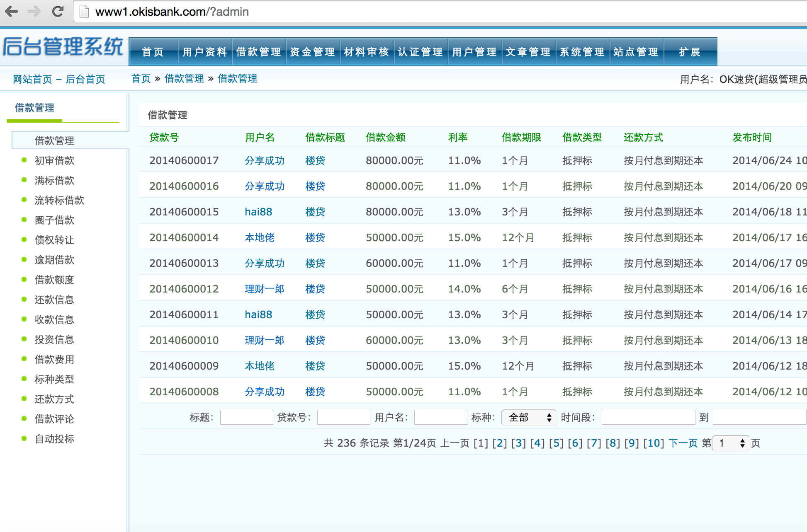Image resolution: width=807 pixels, height=532 pixels.
Task: Focus the end date field after 到
Action: coord(760,417)
